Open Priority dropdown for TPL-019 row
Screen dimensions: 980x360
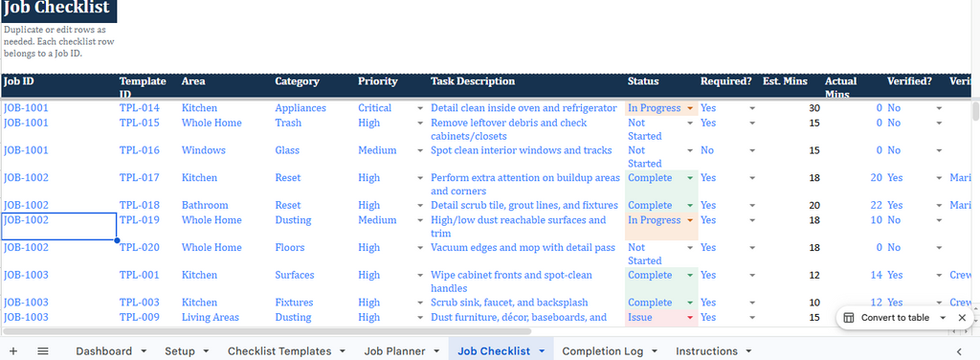pyautogui.click(x=420, y=220)
